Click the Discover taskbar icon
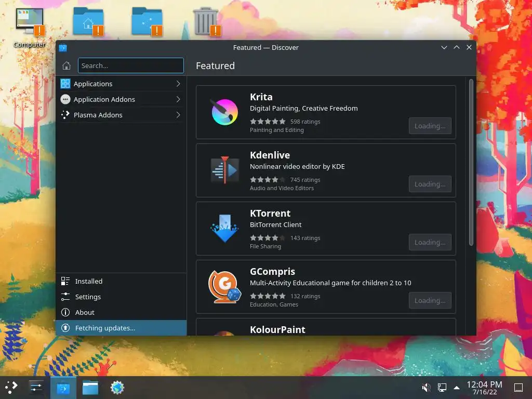The width and height of the screenshot is (532, 399). coord(63,388)
